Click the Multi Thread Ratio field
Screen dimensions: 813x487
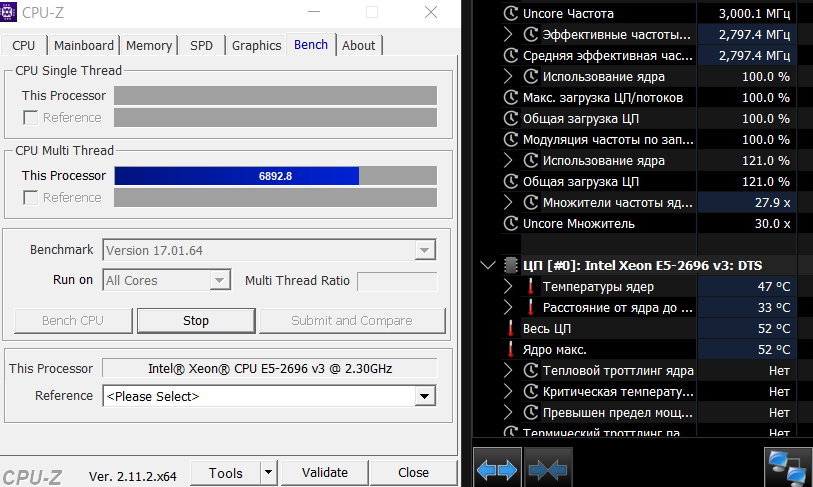click(397, 281)
